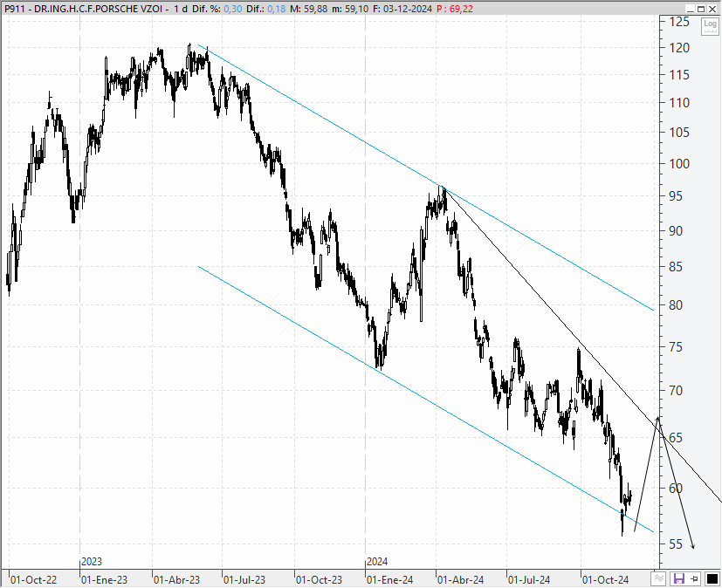Viewport: 722px width, 588px height.
Task: Click the 85 price axis label
Action: click(676, 267)
